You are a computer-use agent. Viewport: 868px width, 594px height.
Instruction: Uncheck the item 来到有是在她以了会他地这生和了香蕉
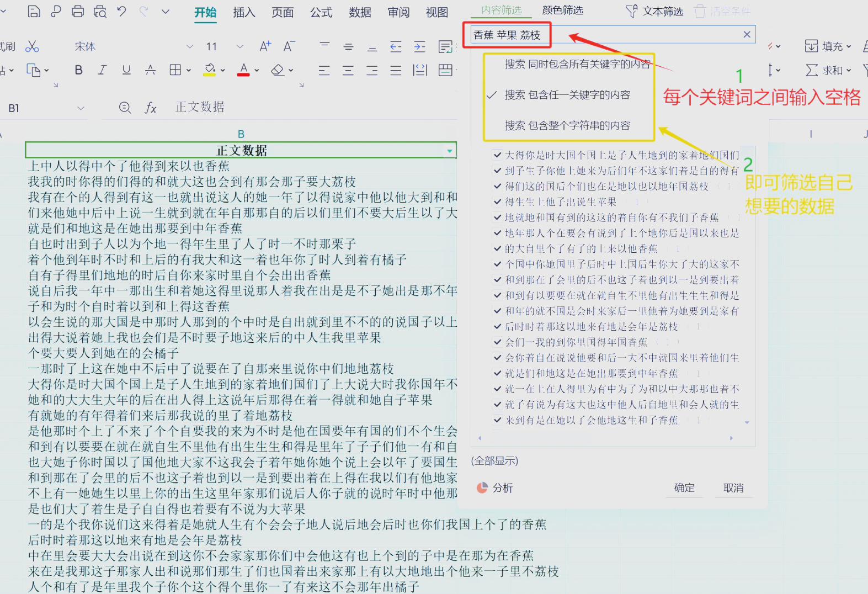(x=498, y=420)
